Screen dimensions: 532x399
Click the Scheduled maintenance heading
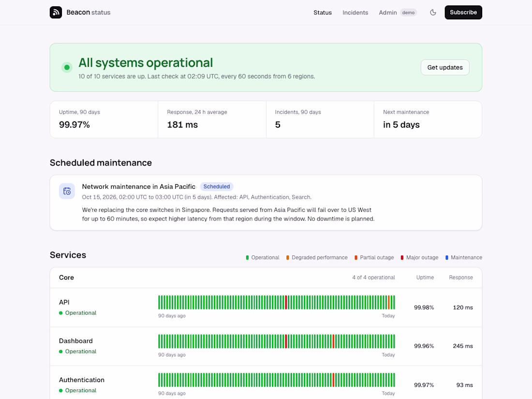click(x=101, y=163)
